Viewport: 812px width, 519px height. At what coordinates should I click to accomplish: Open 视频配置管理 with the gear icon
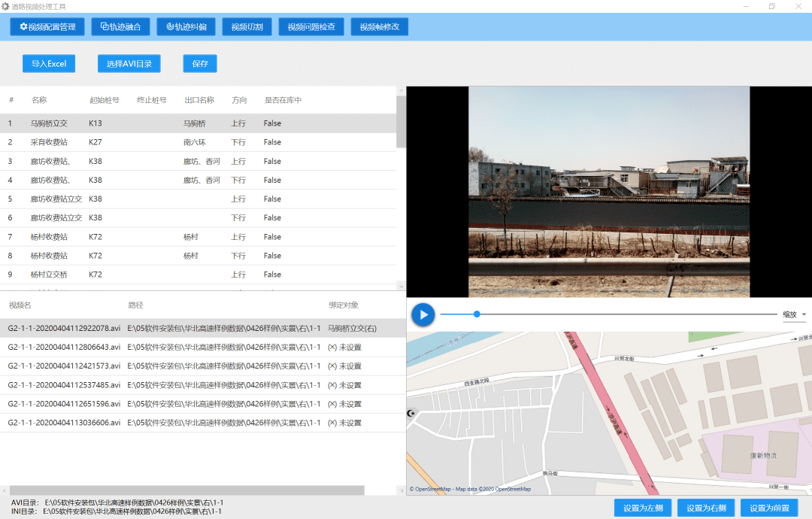tap(47, 27)
